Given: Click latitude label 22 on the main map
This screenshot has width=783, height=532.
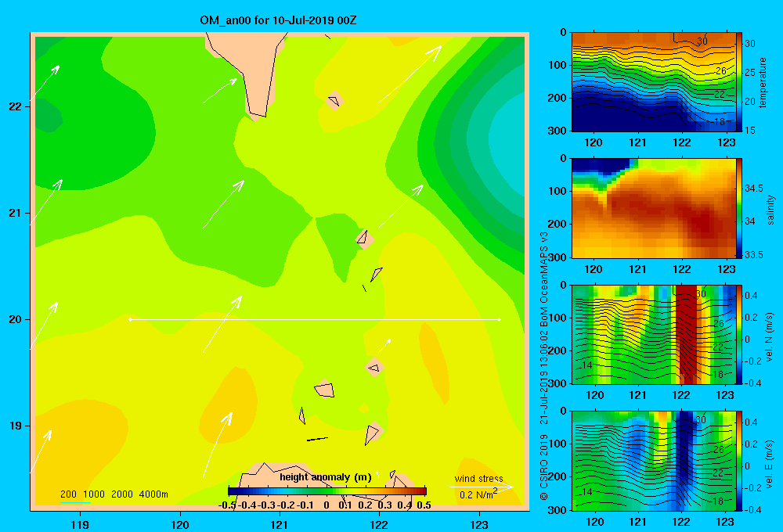Looking at the screenshot, I should [15, 106].
